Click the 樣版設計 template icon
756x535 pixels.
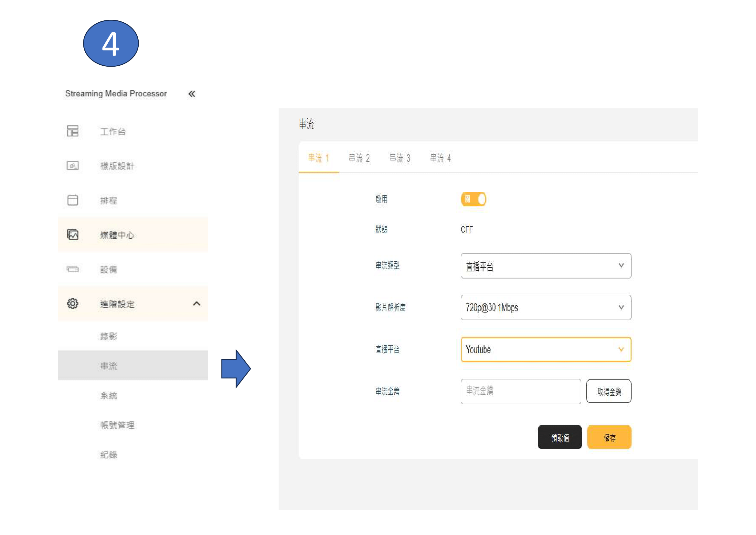(72, 165)
